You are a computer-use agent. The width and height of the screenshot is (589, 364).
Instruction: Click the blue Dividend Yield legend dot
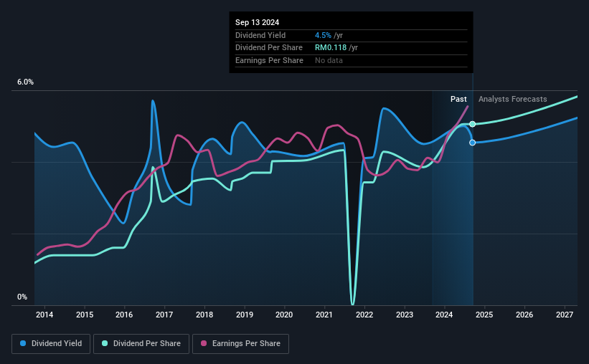tap(23, 343)
